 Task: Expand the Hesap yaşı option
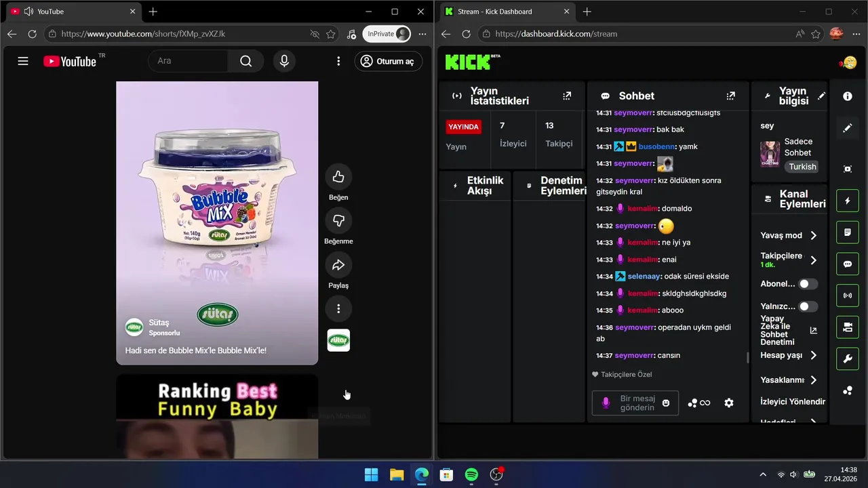pos(813,355)
